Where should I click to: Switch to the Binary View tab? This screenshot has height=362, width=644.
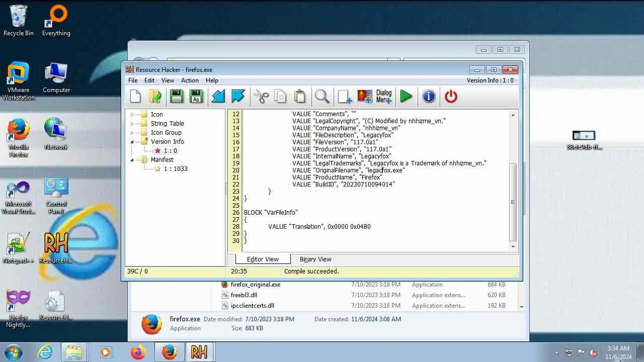315,259
